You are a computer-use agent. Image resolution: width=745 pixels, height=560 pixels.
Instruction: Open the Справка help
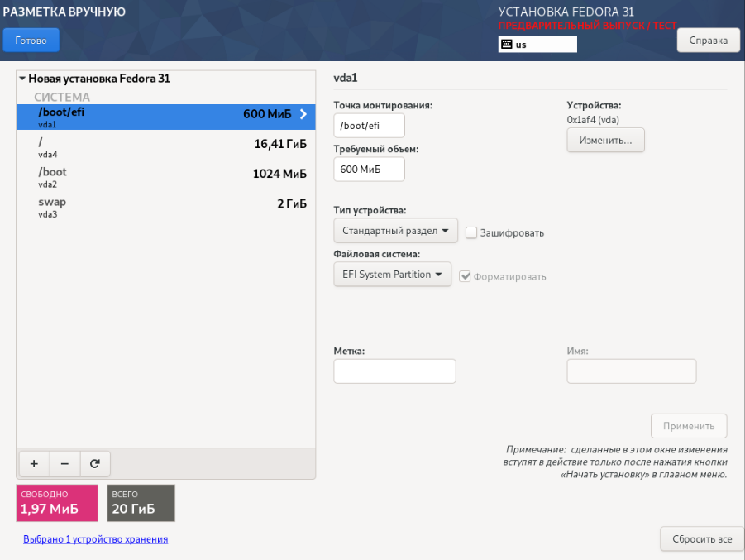tap(708, 40)
